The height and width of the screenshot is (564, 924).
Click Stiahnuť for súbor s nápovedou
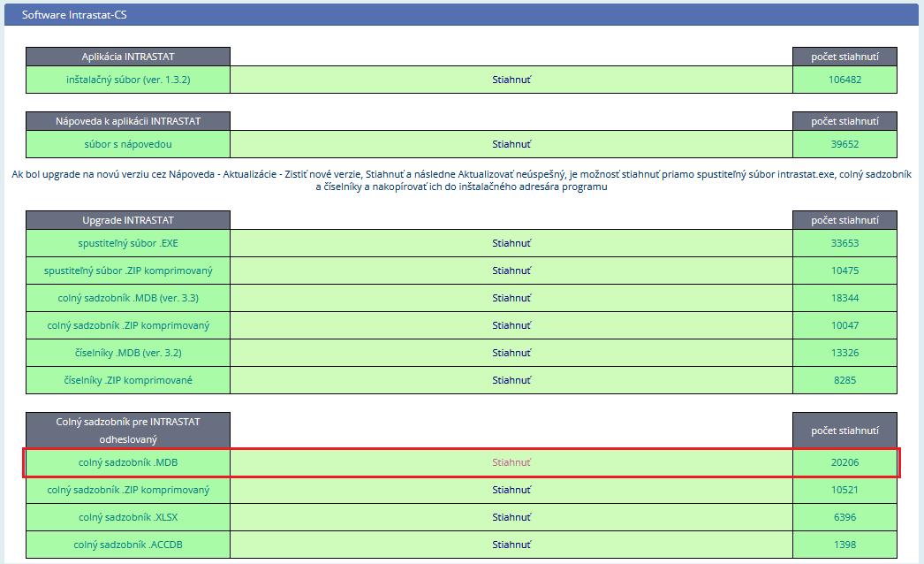pos(511,144)
